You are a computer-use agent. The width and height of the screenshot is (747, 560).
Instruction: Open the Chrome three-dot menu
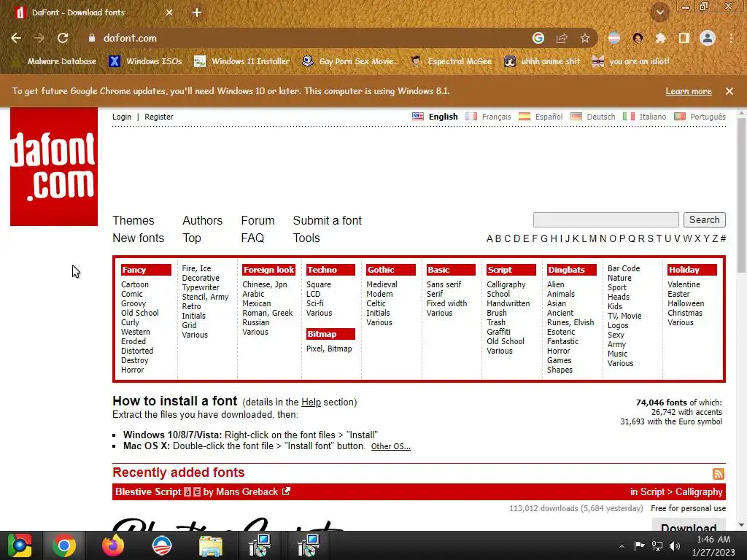(x=731, y=38)
